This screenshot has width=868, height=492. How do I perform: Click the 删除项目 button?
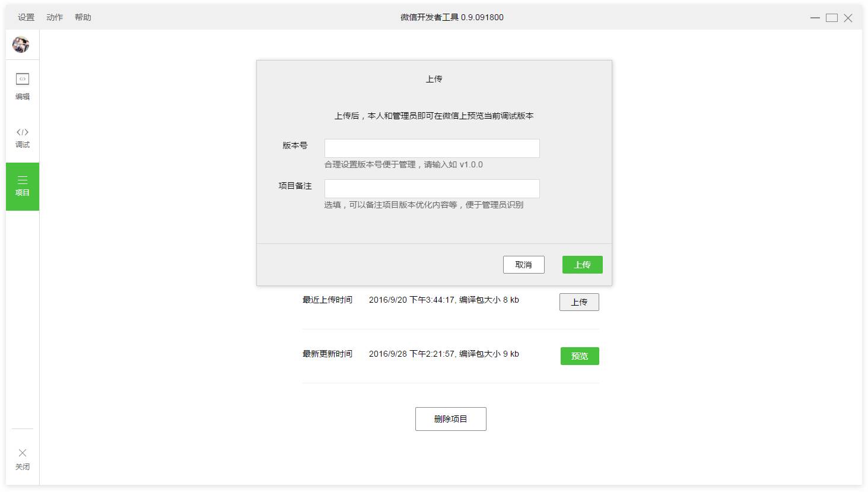click(451, 419)
